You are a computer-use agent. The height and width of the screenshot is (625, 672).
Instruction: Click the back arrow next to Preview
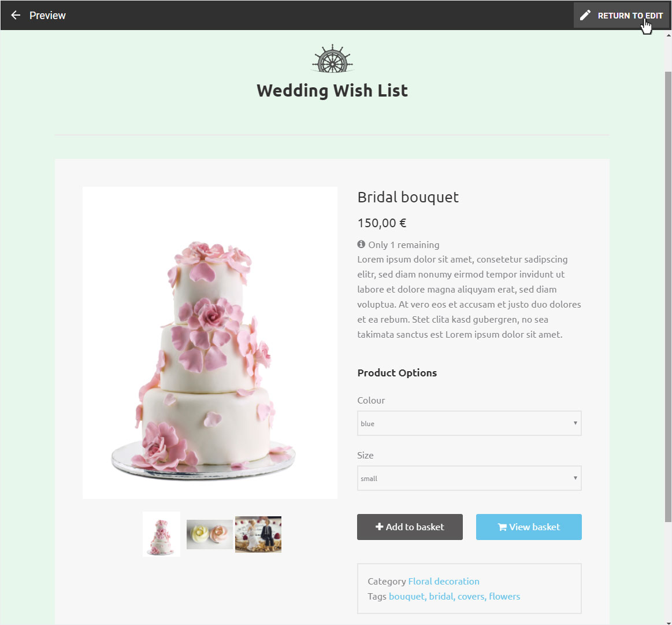click(x=16, y=16)
